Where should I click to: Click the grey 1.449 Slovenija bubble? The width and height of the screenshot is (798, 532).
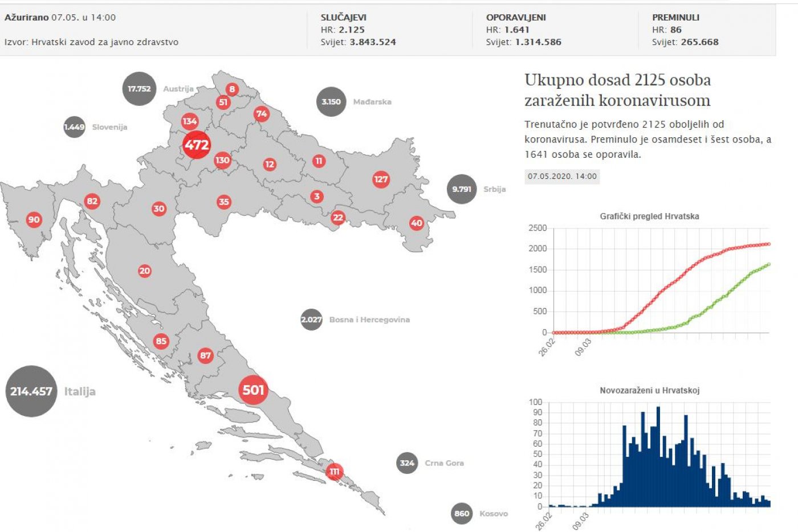click(x=74, y=127)
